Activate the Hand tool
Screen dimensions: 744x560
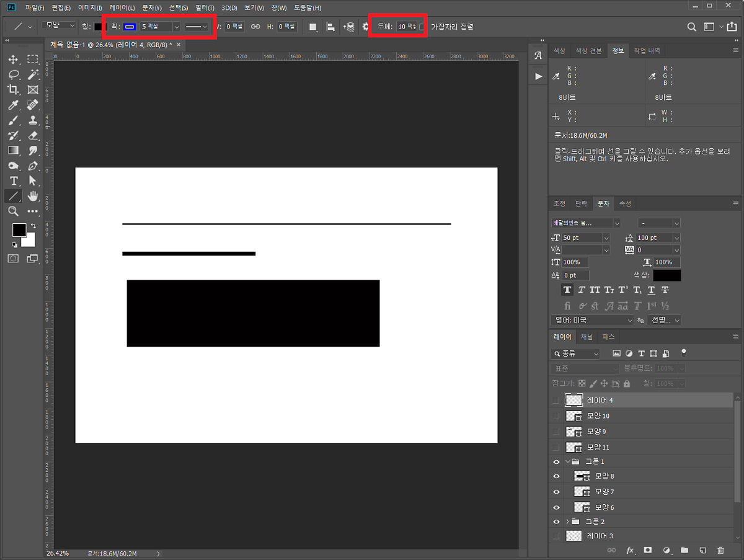[x=33, y=196]
